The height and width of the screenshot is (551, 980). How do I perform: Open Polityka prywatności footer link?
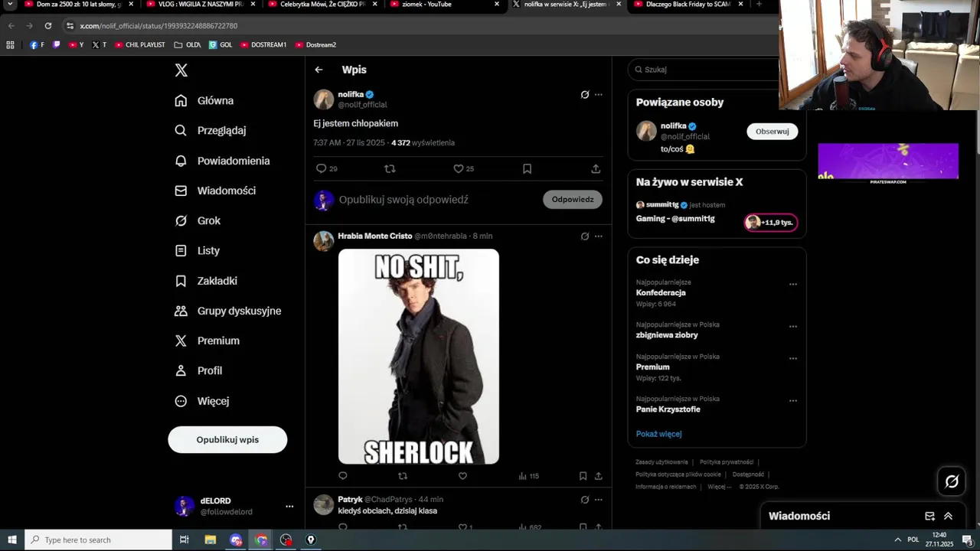727,462
